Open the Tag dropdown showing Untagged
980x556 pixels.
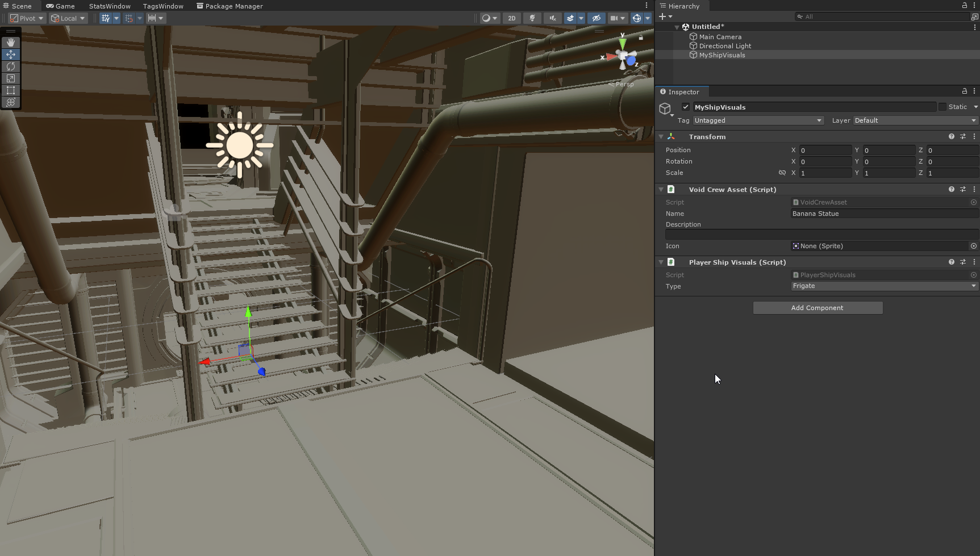758,120
